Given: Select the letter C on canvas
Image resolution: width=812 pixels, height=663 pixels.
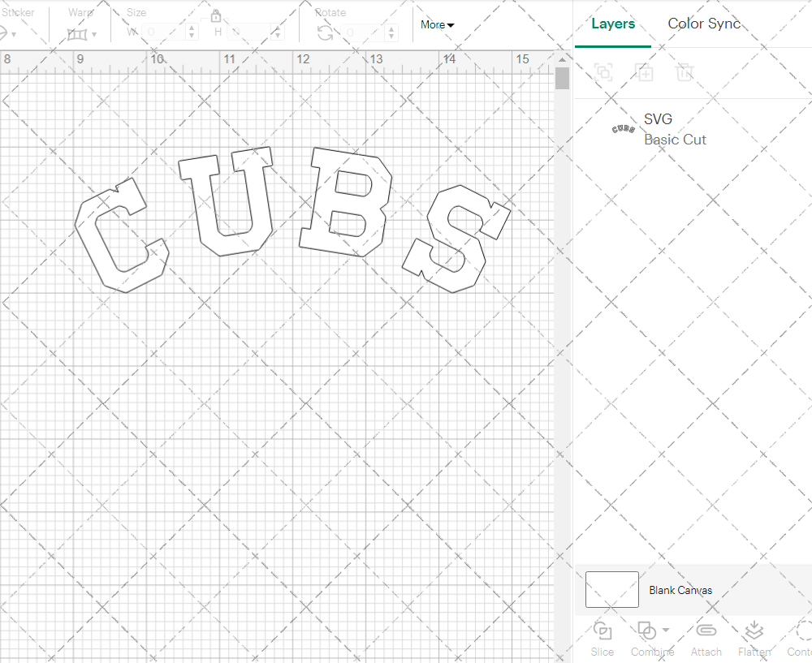Looking at the screenshot, I should tap(121, 236).
